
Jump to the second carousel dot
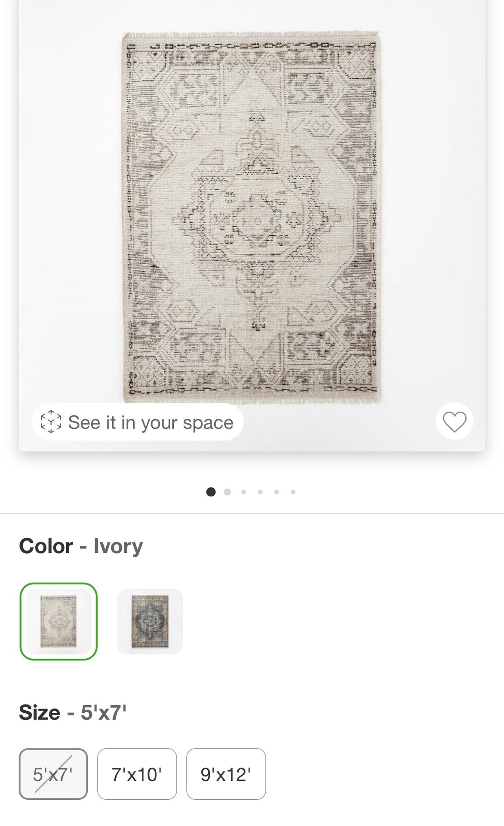[x=227, y=492]
